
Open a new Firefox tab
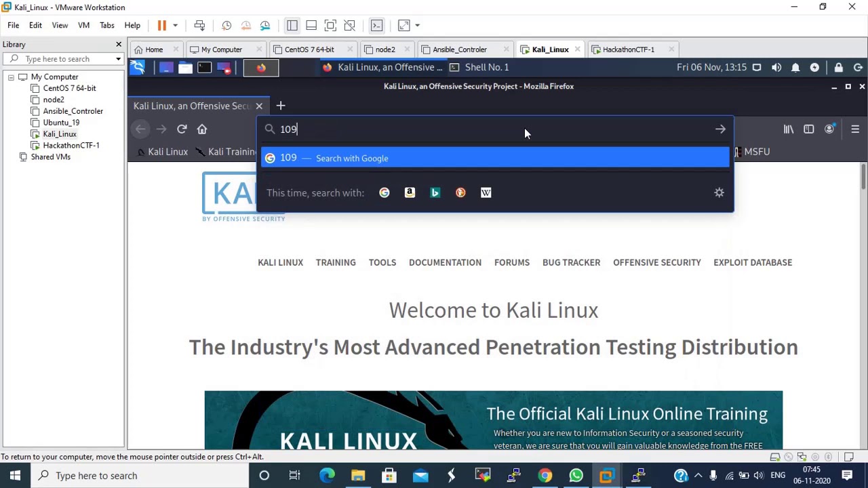click(281, 106)
